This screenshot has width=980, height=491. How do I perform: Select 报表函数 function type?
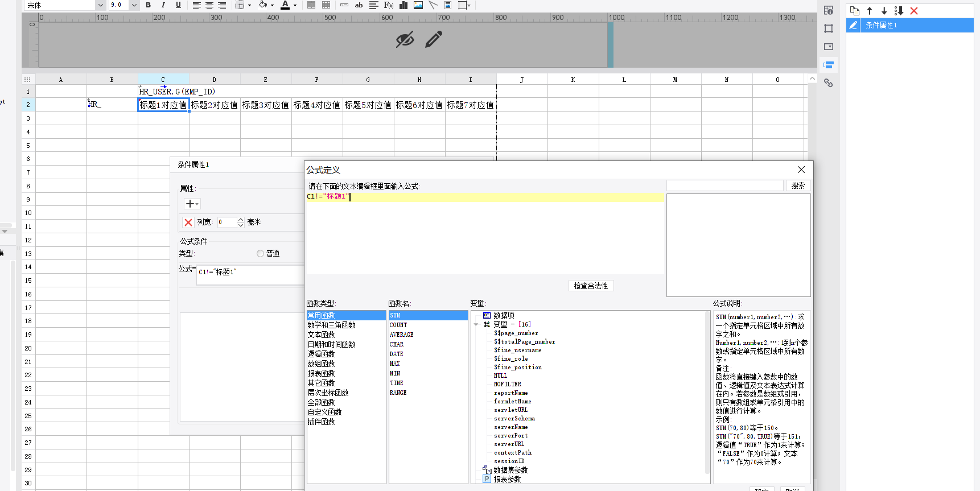321,373
